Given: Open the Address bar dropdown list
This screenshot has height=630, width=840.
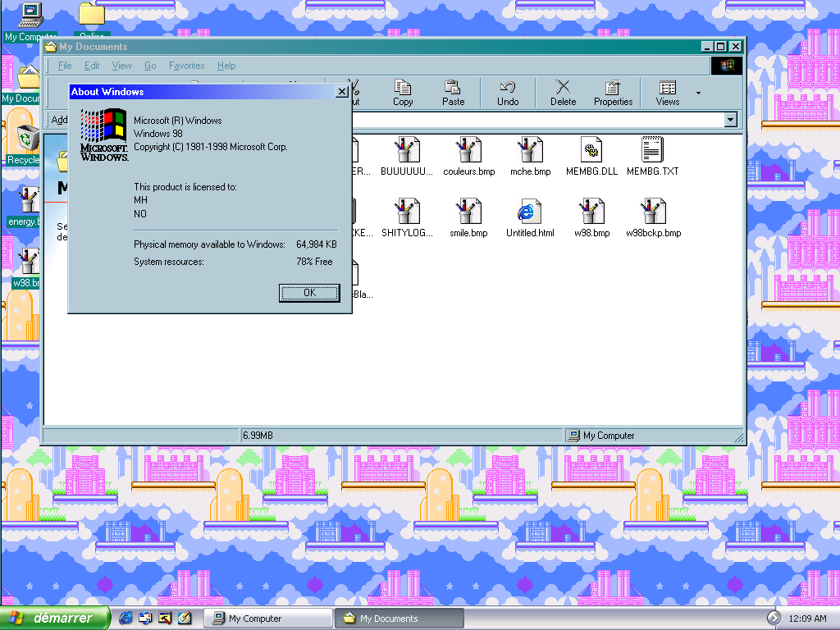Looking at the screenshot, I should (x=730, y=121).
